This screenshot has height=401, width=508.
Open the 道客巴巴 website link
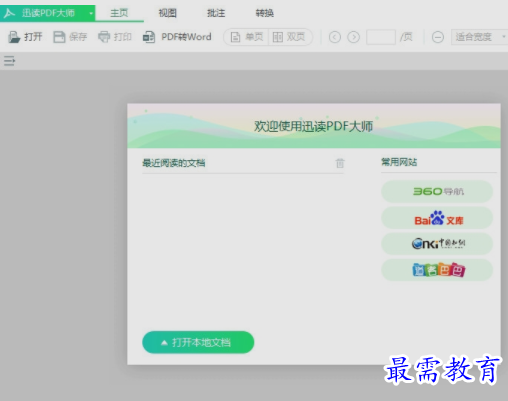(437, 270)
